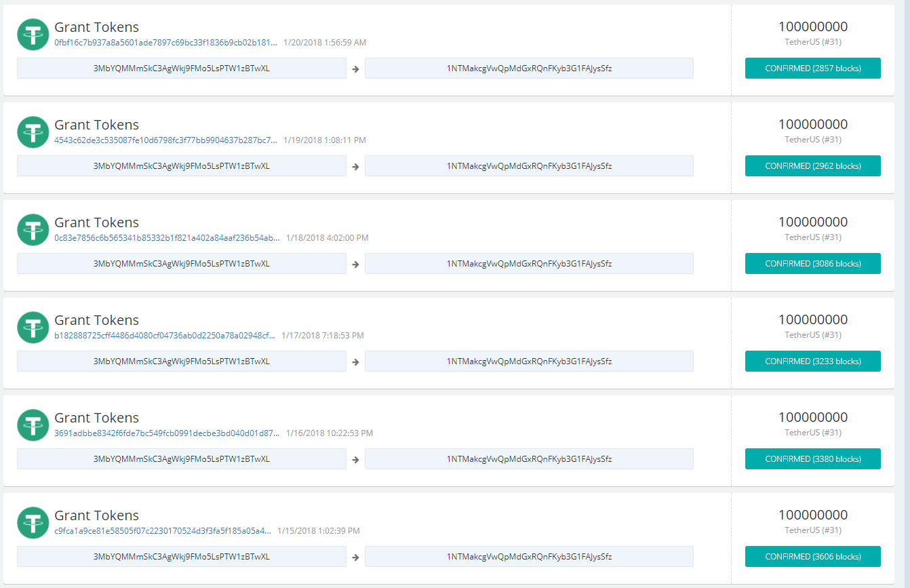Click Tether icon for 1/16/2018 transaction
Viewport: 910px width, 588px height.
pyautogui.click(x=33, y=425)
